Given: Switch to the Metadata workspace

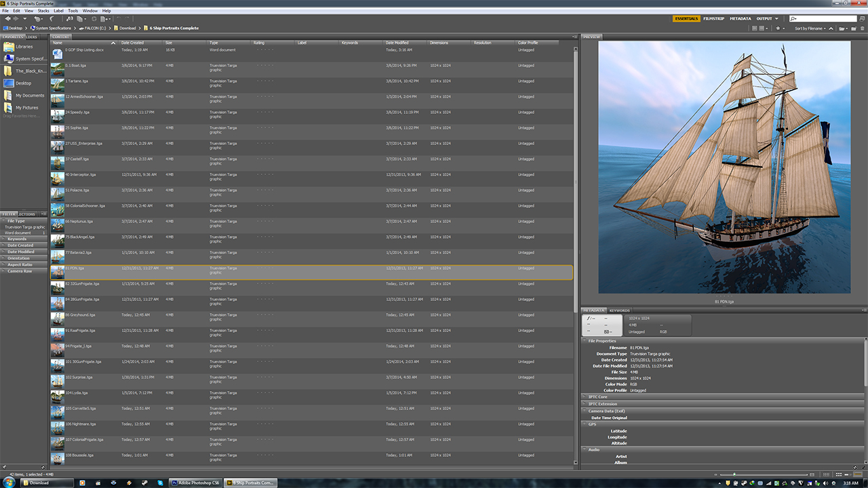Looking at the screenshot, I should (x=741, y=18).
